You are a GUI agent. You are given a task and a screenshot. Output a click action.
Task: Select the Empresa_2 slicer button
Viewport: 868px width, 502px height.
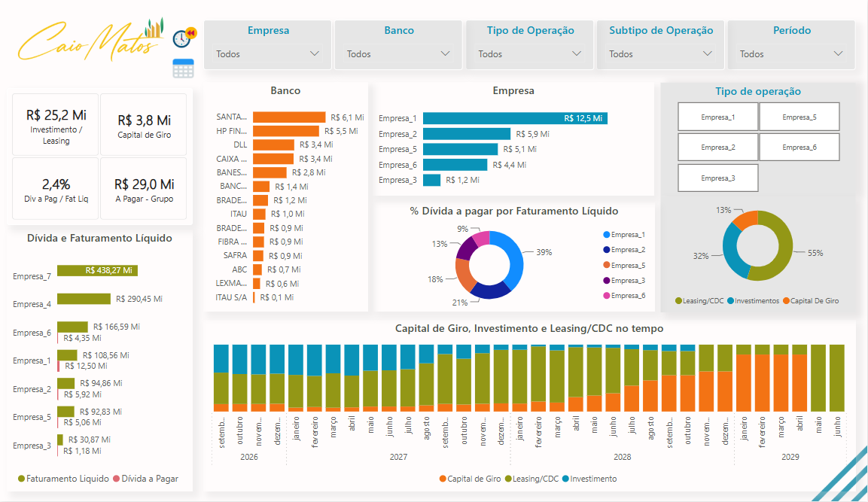coord(717,148)
